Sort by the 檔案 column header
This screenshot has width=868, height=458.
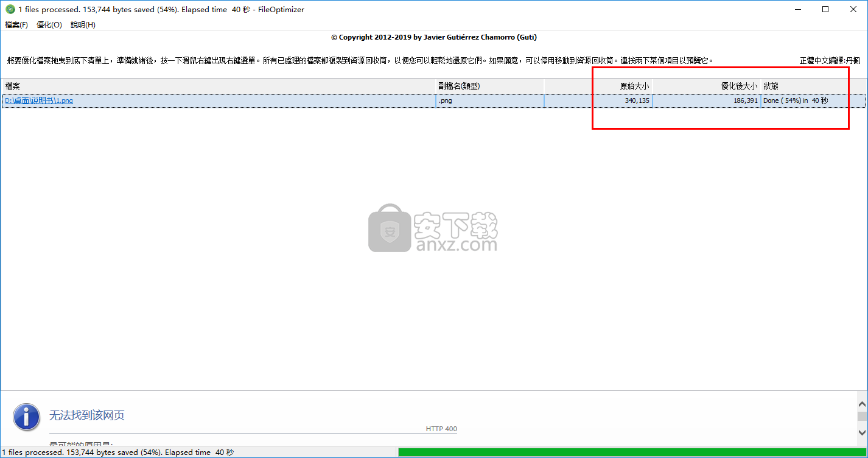[x=219, y=86]
